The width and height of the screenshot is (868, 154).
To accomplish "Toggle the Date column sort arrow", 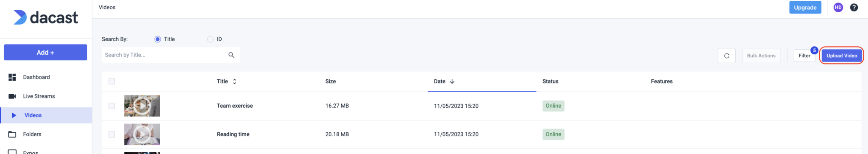I will click(x=452, y=81).
